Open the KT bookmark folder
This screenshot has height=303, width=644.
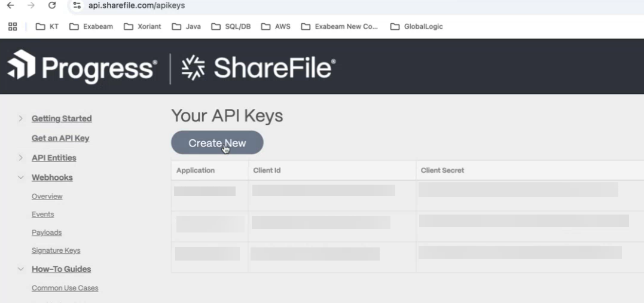[x=47, y=27]
